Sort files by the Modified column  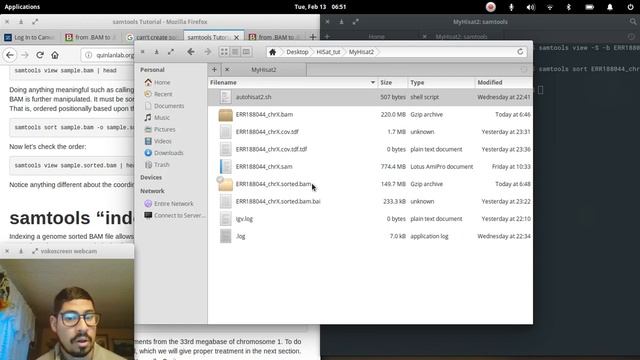504,82
